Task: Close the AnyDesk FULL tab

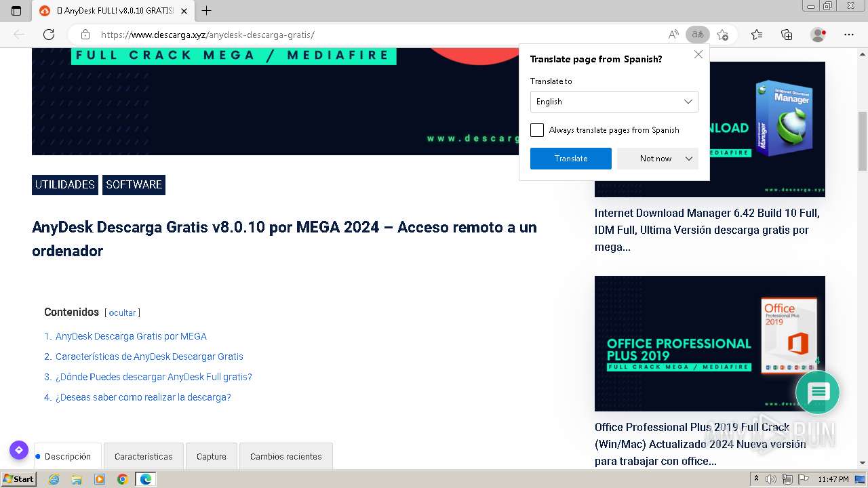Action: click(x=184, y=11)
